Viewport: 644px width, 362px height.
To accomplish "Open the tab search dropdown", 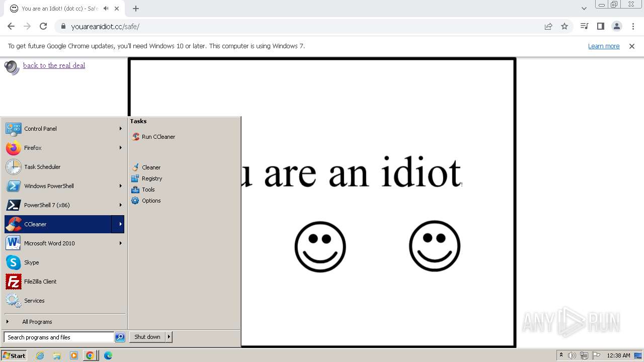I will point(584,9).
